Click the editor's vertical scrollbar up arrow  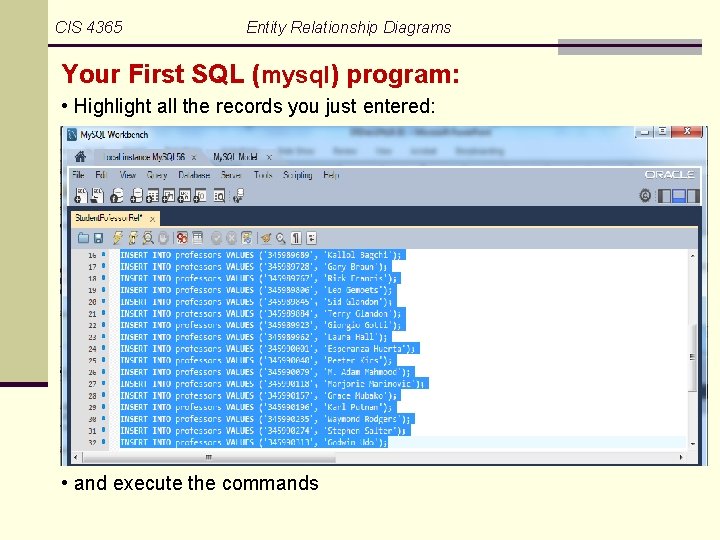(692, 256)
